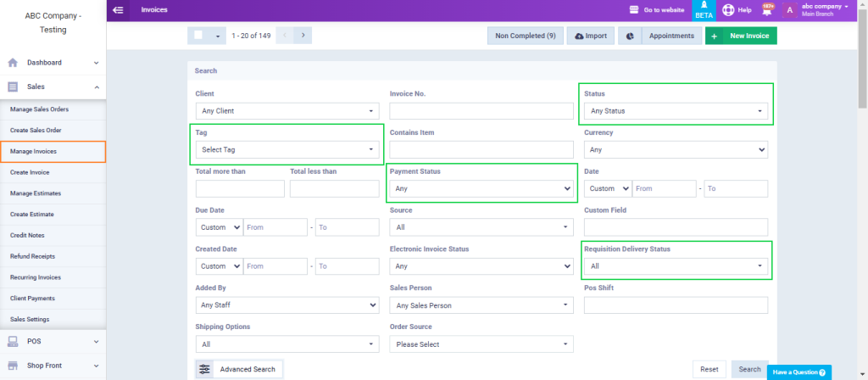Click the question mark icon in Have a Question
Image resolution: width=868 pixels, height=380 pixels.
[822, 372]
